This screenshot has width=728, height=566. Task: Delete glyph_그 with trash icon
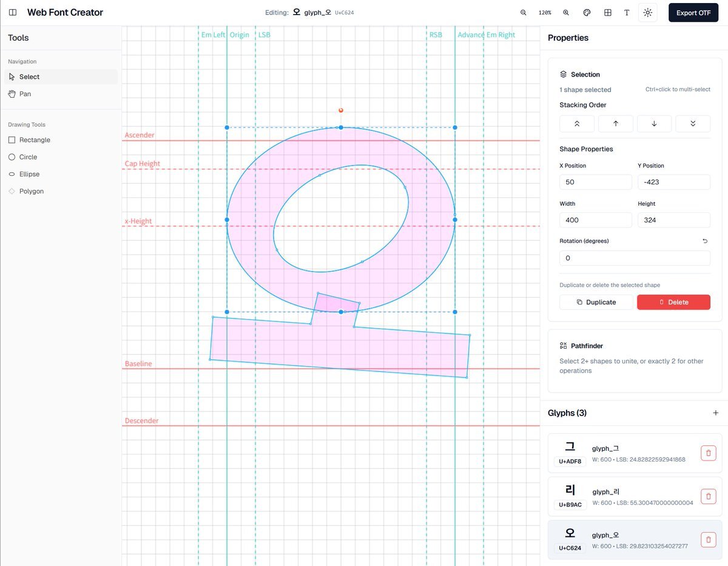(x=708, y=453)
